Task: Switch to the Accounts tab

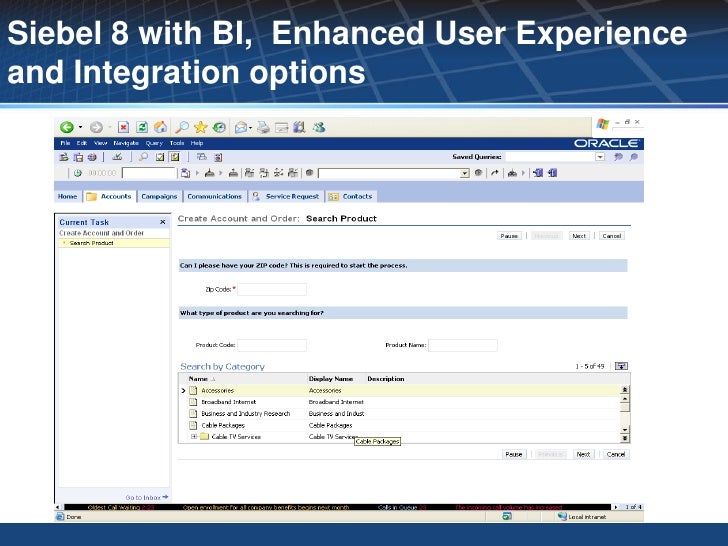Action: [x=110, y=196]
